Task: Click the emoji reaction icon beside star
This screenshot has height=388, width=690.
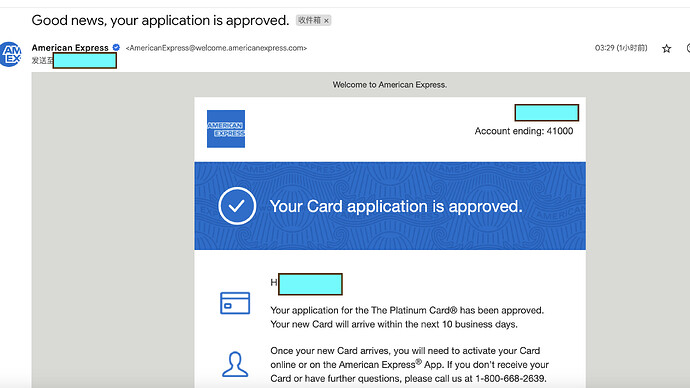Action: tap(688, 48)
